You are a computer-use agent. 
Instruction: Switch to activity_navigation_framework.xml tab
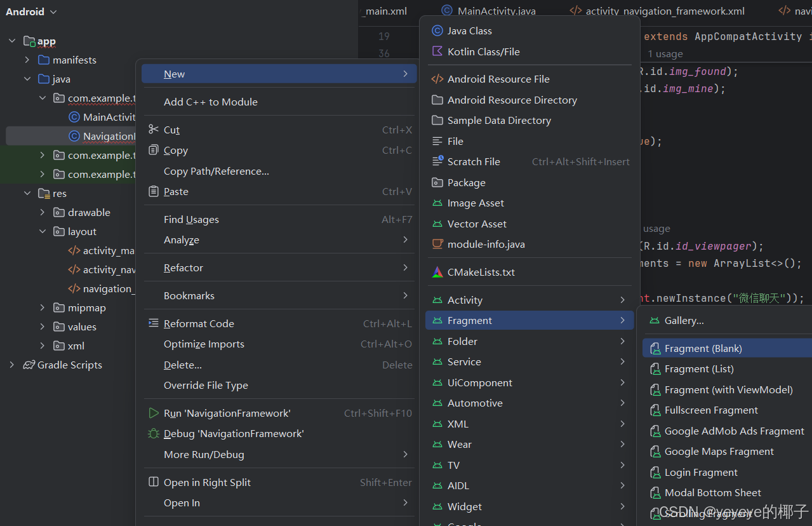point(657,11)
